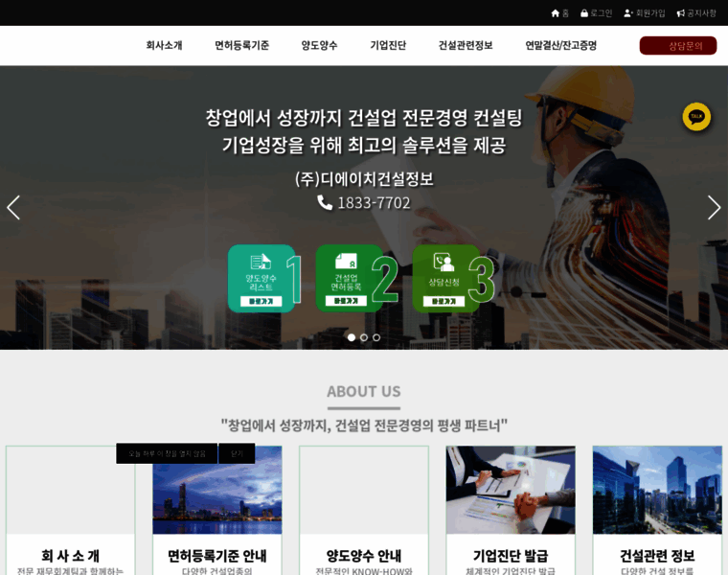The image size is (728, 575).
Task: Click the (주)디에이치건설정보 company name
Action: click(364, 179)
